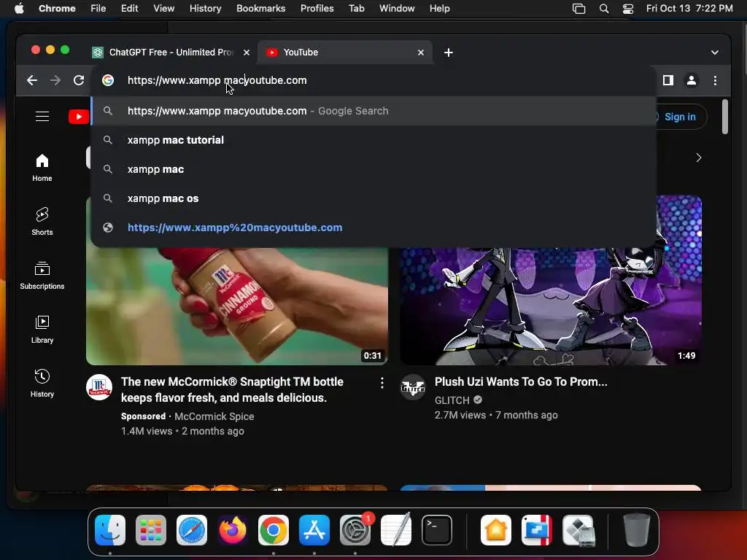This screenshot has height=560, width=747.
Task: Select the YouTube tab
Action: pos(345,52)
